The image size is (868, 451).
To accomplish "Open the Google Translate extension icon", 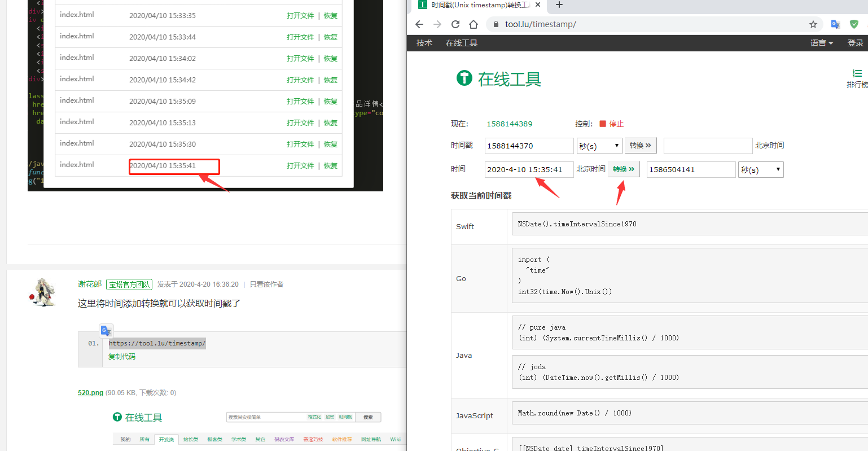I will pyautogui.click(x=836, y=24).
